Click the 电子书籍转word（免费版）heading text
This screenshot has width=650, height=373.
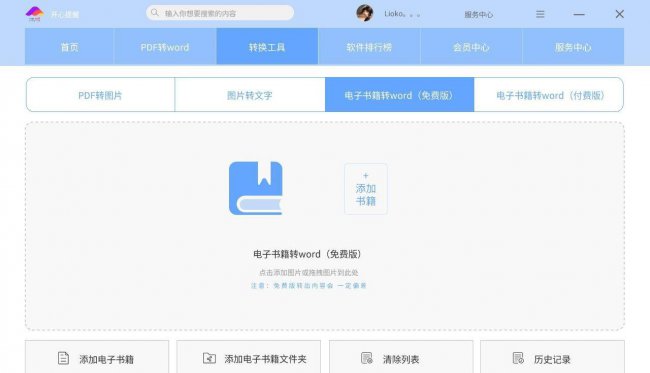308,254
